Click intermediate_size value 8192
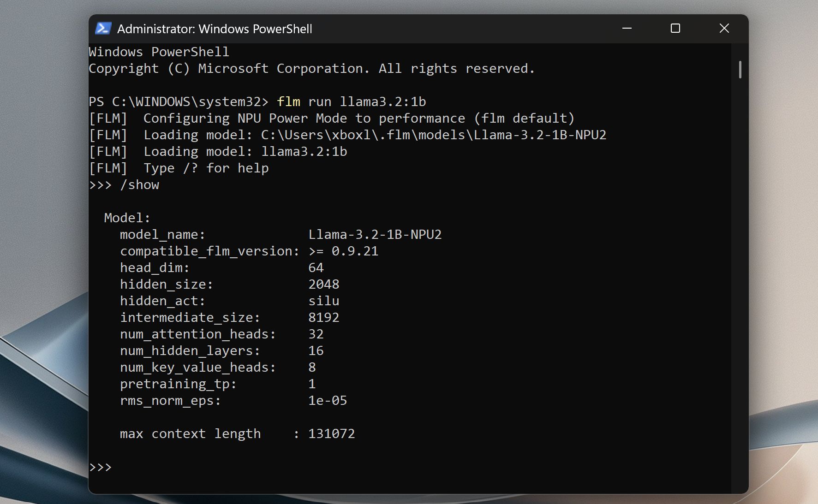818x504 pixels. pos(324,318)
